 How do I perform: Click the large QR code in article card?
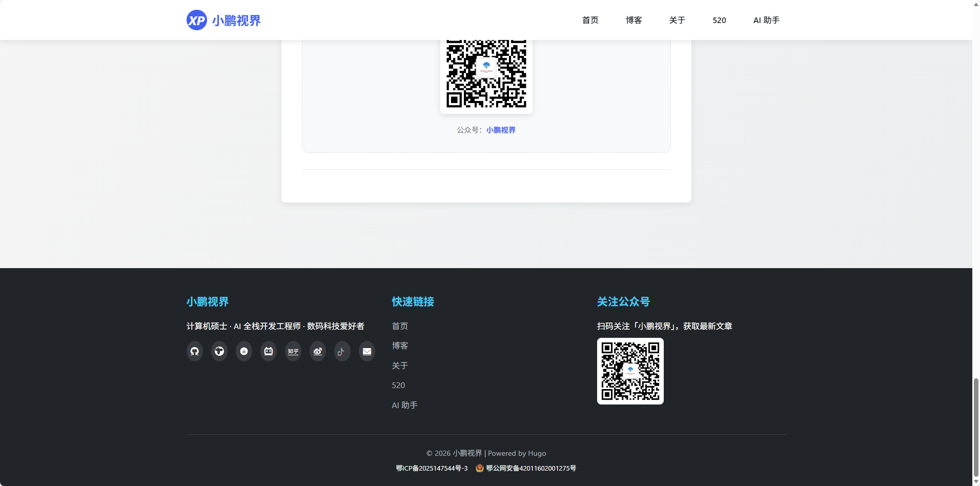click(x=486, y=74)
